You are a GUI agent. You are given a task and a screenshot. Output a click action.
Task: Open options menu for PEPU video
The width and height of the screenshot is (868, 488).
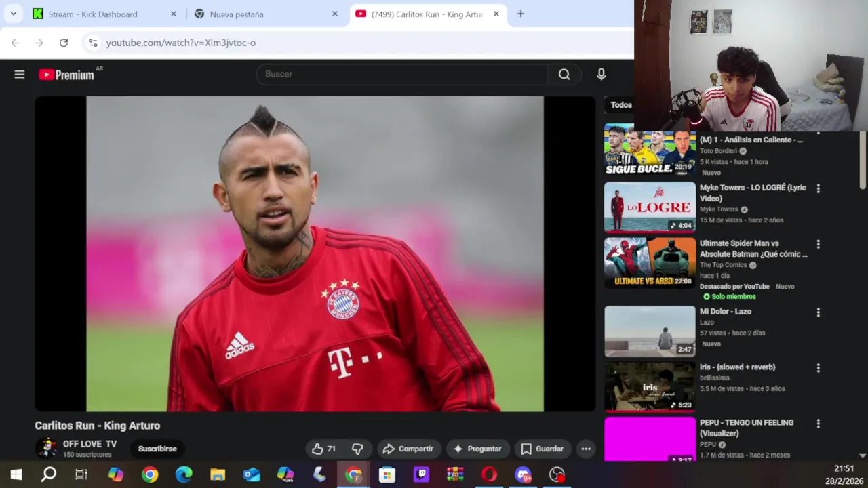point(818,424)
